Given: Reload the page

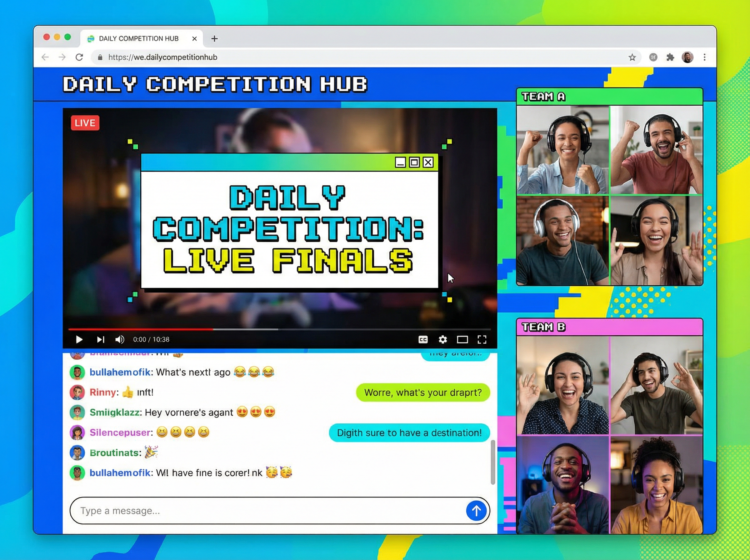Looking at the screenshot, I should coord(79,57).
